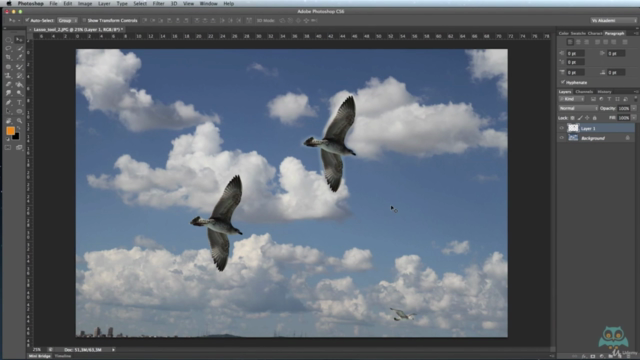Open the Normal blend mode dropdown

[x=578, y=108]
